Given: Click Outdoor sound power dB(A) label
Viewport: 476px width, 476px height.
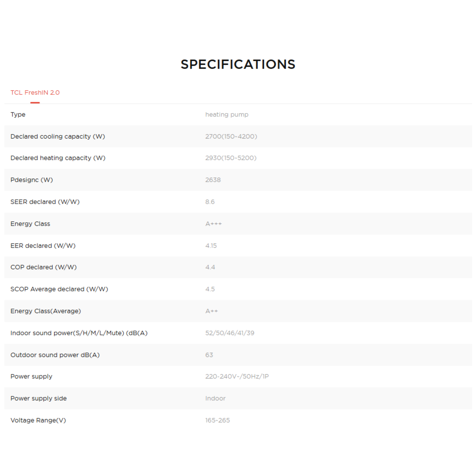Looking at the screenshot, I should point(55,355).
